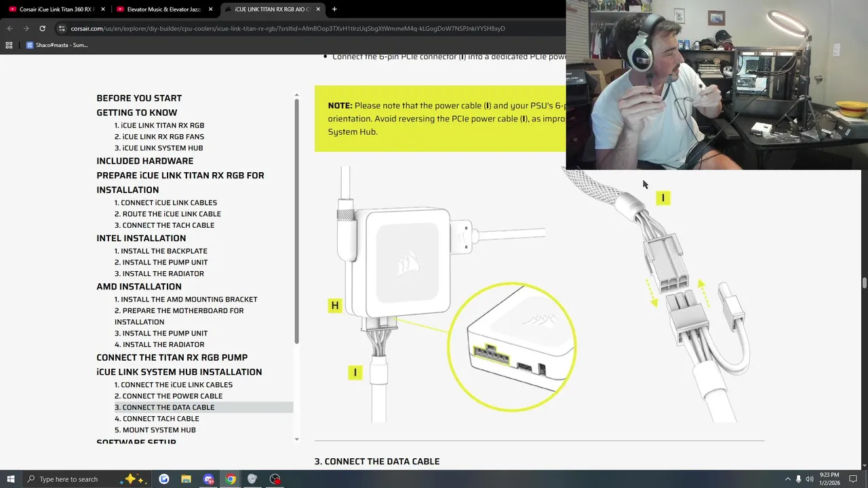The image size is (868, 488).
Task: Open the blue G app in taskbar
Action: coord(164,479)
